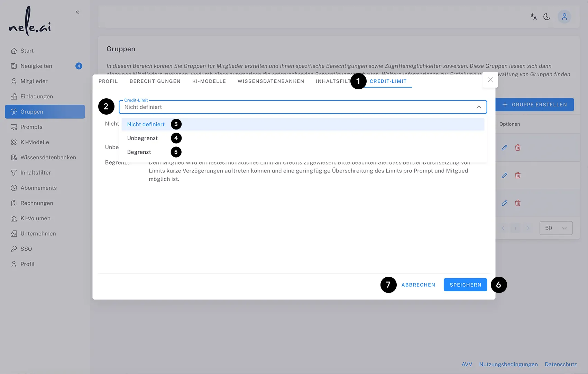Select Einladungen in the navigation
The width and height of the screenshot is (588, 374).
(x=37, y=96)
